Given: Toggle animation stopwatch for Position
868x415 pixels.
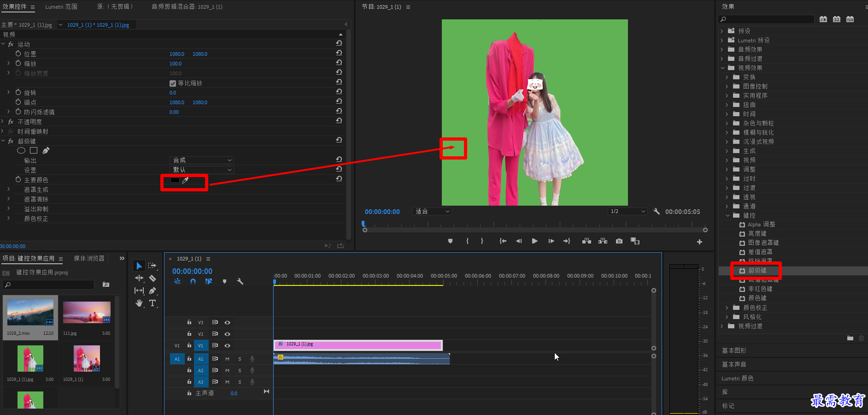Looking at the screenshot, I should [18, 53].
